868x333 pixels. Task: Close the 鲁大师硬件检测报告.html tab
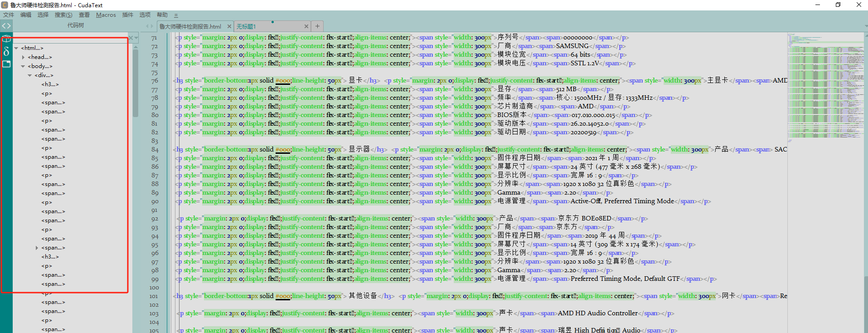[229, 26]
